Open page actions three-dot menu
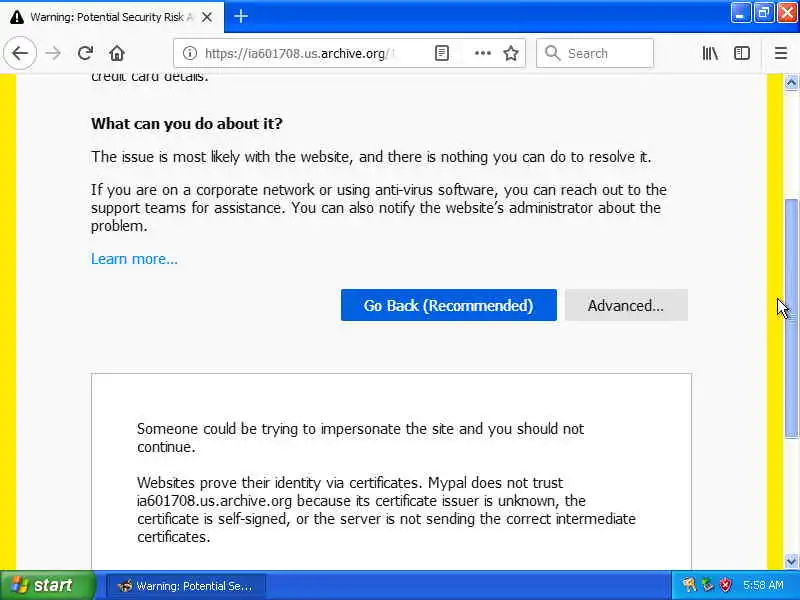Screen dimensions: 800x600 482,53
